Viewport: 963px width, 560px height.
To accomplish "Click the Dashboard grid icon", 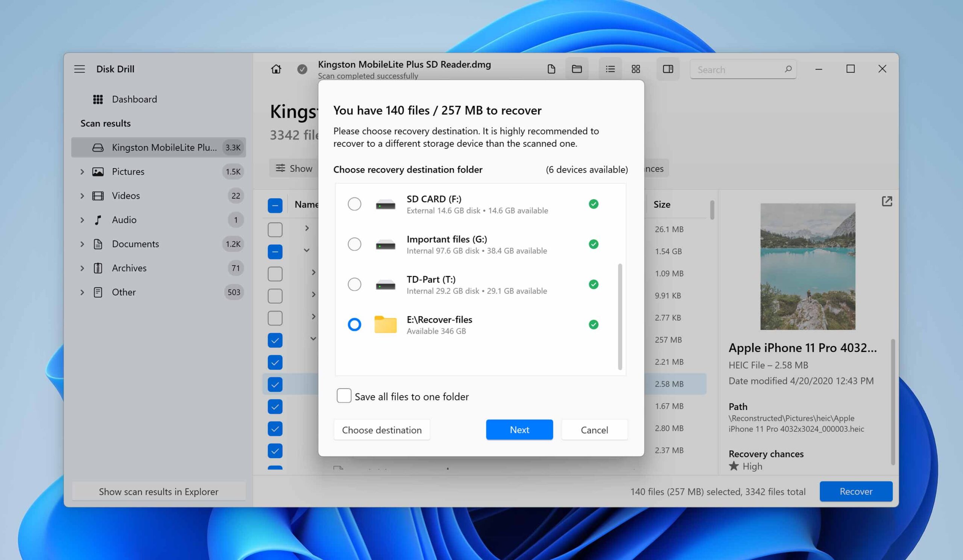I will [98, 99].
